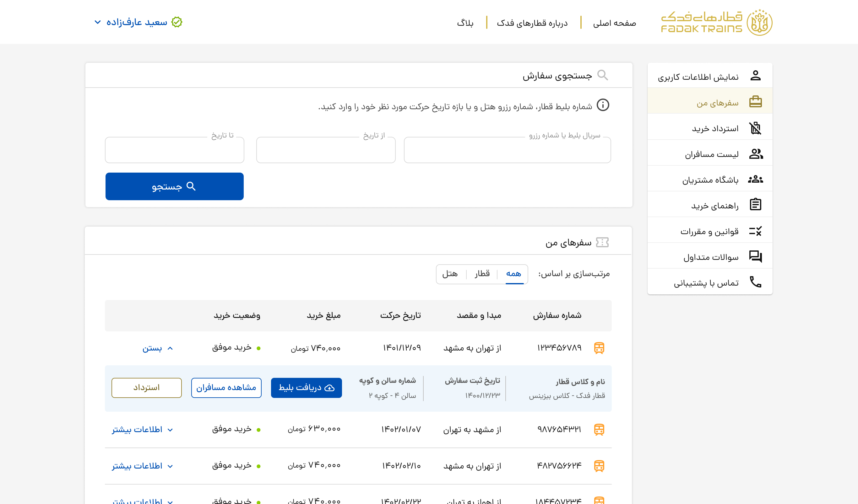858x504 pixels.
Task: Switch to the هتل filter tab
Action: click(450, 274)
